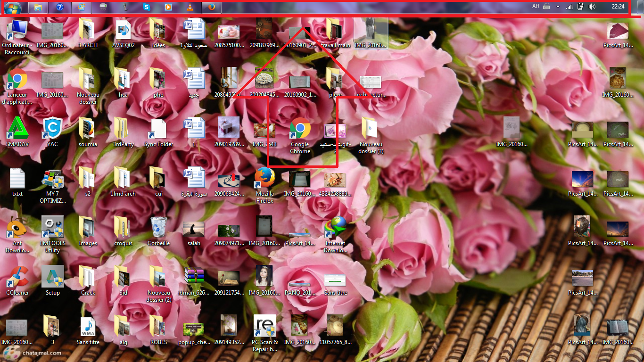
Task: Click the volume speaker tray icon
Action: pos(592,7)
